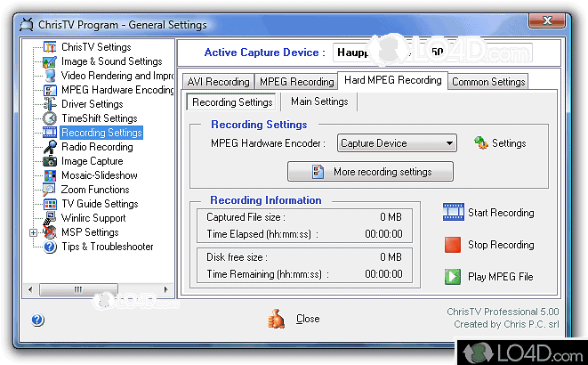This screenshot has width=588, height=365.
Task: Click the 'Time Elapsed' 00:00:00 value
Action: (383, 234)
